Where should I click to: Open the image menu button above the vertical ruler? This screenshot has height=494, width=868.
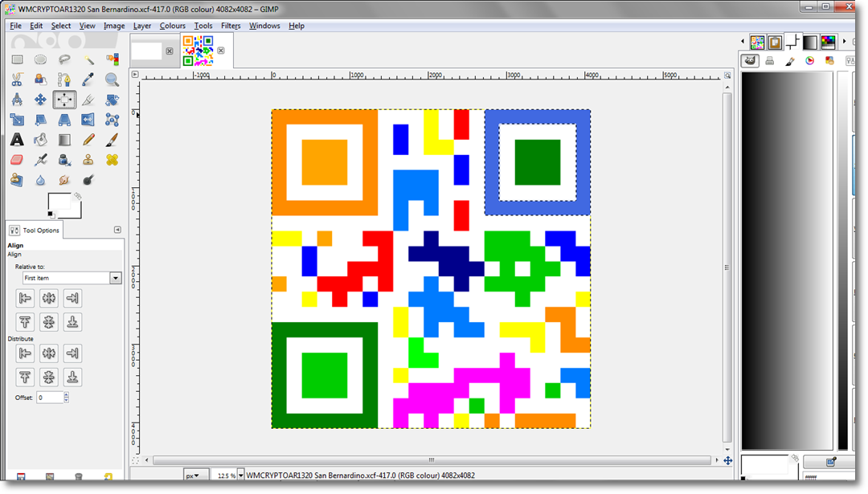tap(135, 75)
